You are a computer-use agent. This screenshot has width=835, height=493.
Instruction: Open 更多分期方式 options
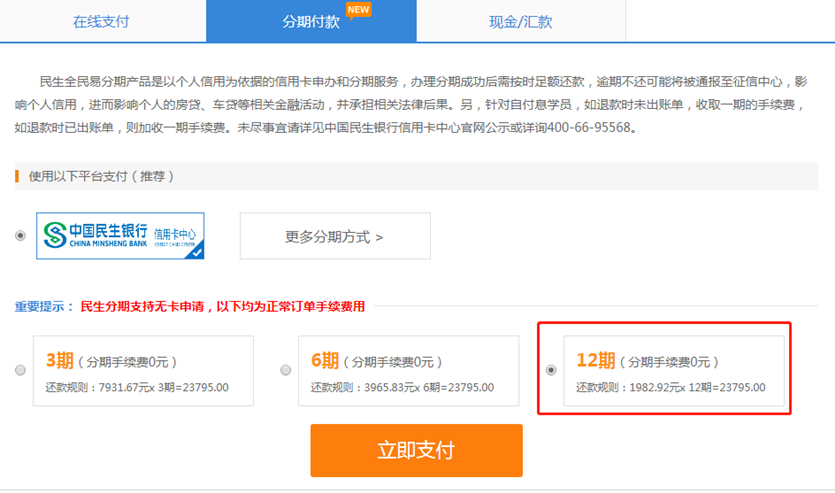(335, 236)
